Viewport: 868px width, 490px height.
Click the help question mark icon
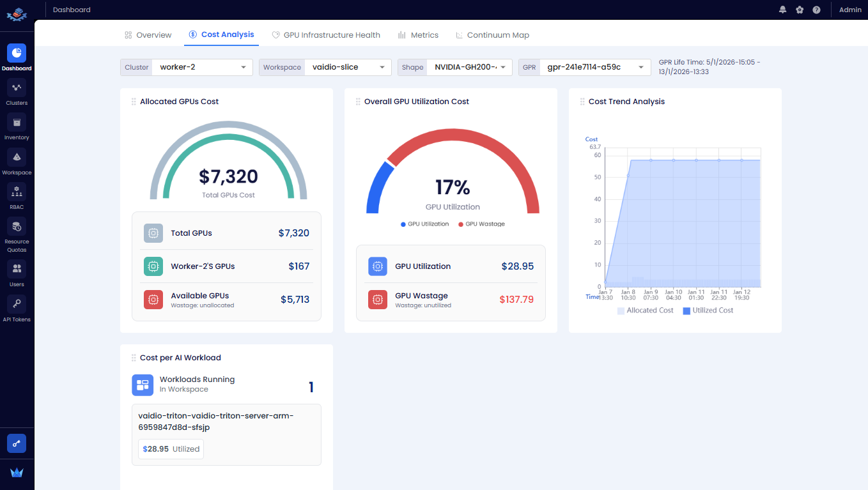point(816,10)
